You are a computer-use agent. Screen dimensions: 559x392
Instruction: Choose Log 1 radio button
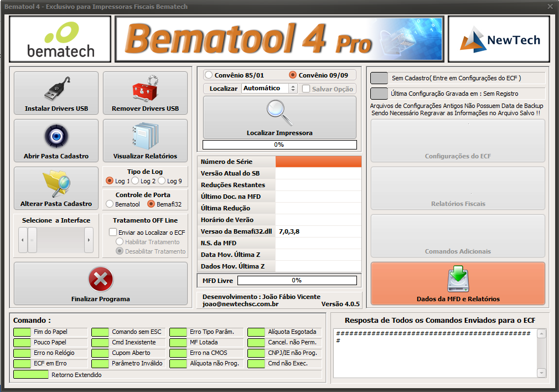pos(110,181)
